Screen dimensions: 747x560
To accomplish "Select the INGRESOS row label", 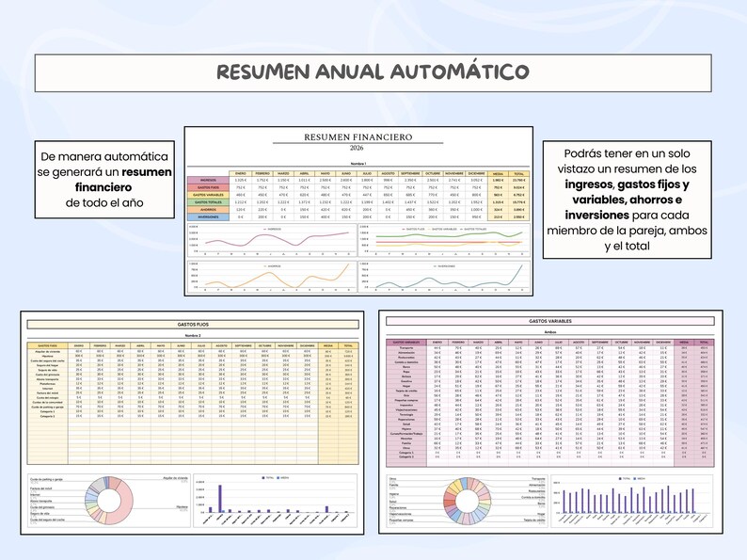I will 208,180.
